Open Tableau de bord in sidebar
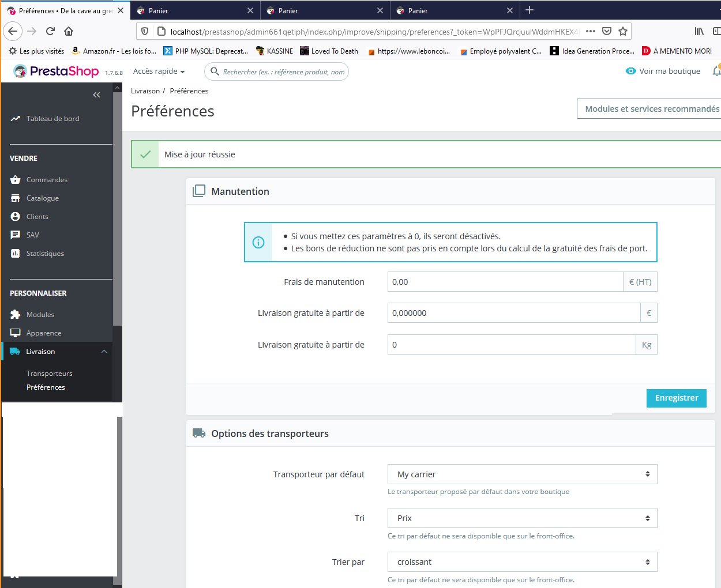The height and width of the screenshot is (588, 721). (53, 119)
